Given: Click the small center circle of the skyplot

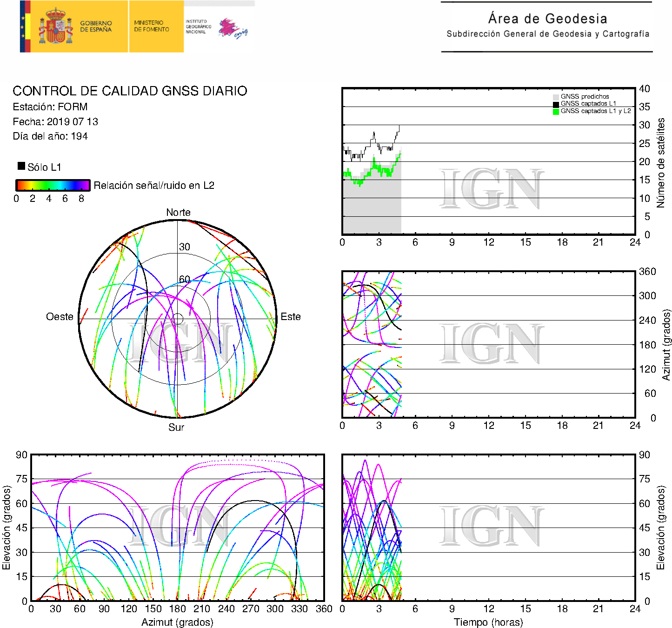Looking at the screenshot, I should 178,319.
